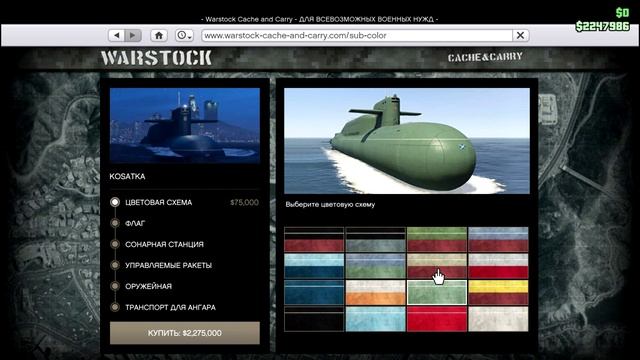This screenshot has height=360, width=640.
Task: Choose the solid black color scheme
Action: click(x=314, y=319)
